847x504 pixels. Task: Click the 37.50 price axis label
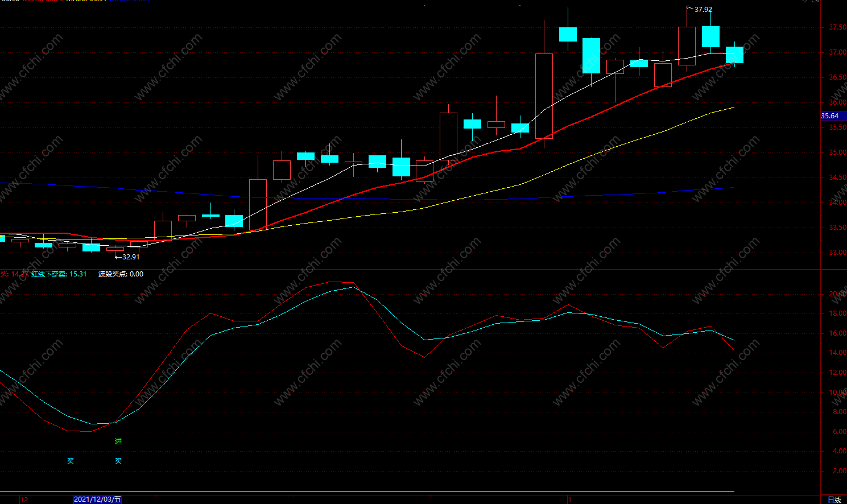(837, 27)
